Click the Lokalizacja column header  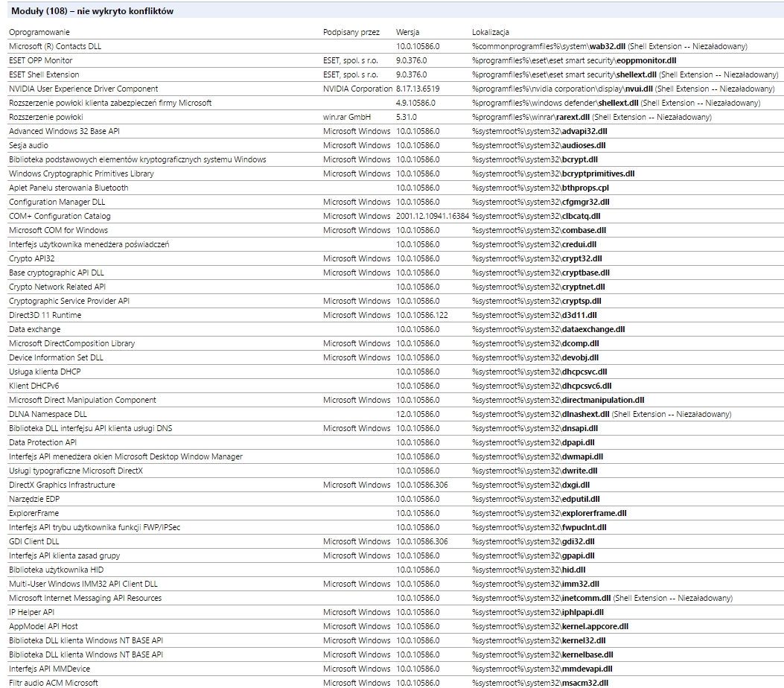(x=491, y=32)
